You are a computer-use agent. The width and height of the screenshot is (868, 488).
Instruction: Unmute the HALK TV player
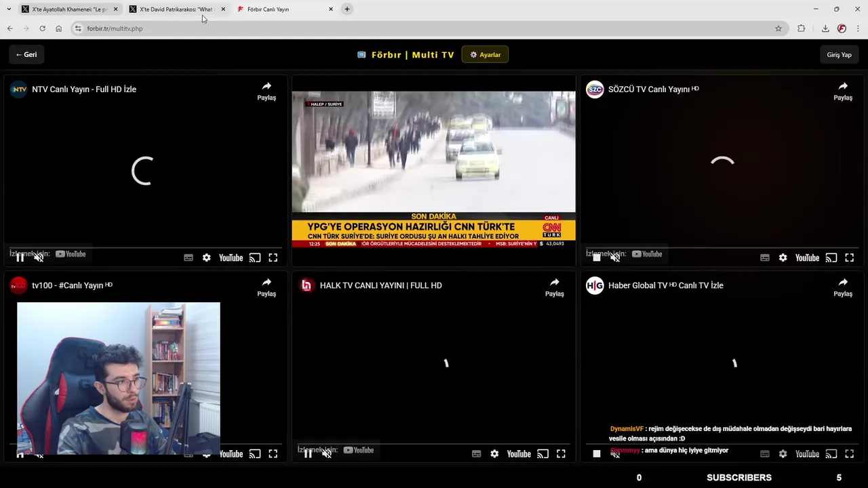[327, 454]
